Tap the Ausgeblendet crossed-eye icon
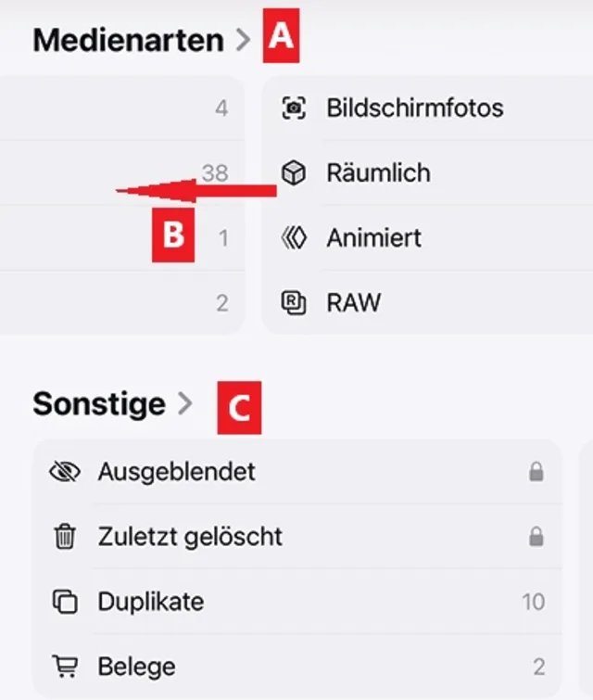The height and width of the screenshot is (700, 593). point(64,472)
